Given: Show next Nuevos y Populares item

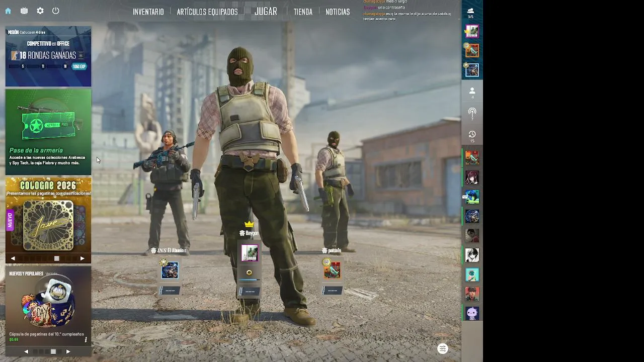Looking at the screenshot, I should tap(68, 351).
